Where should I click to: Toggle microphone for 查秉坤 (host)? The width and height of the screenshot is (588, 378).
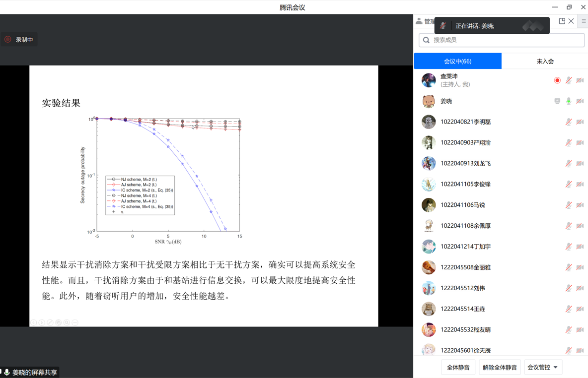pos(569,80)
